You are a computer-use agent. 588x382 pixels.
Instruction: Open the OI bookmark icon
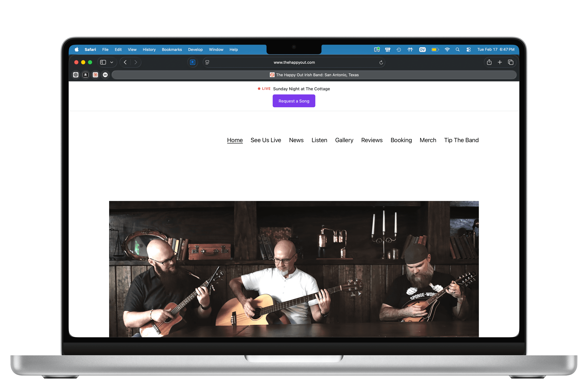[105, 75]
